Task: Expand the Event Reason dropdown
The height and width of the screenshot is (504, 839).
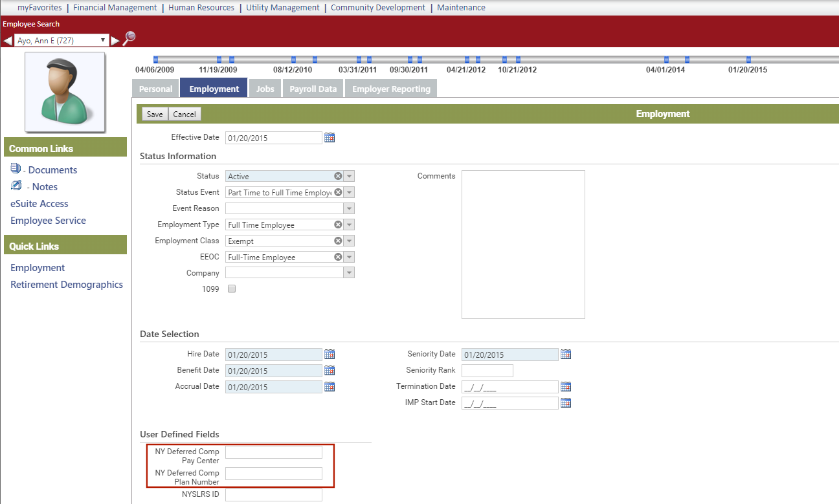Action: click(x=349, y=209)
